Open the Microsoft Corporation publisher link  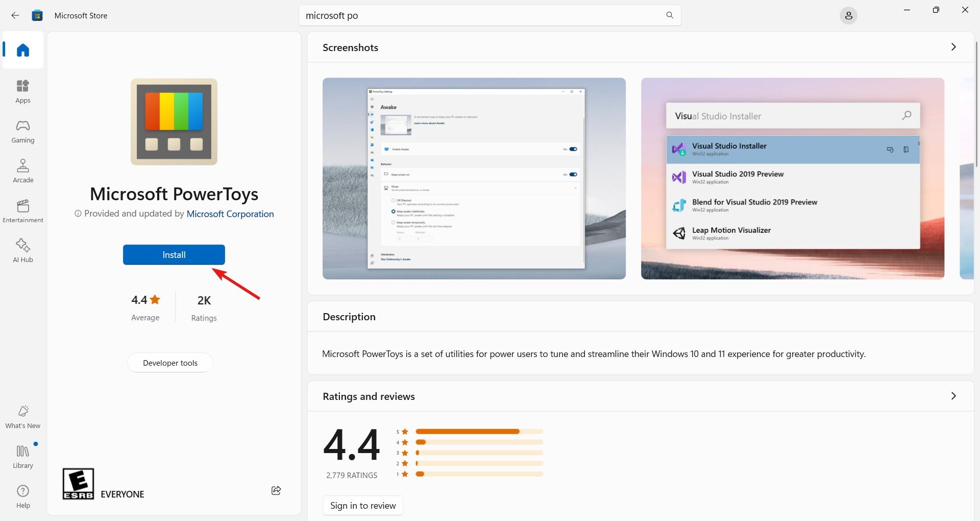(x=230, y=214)
